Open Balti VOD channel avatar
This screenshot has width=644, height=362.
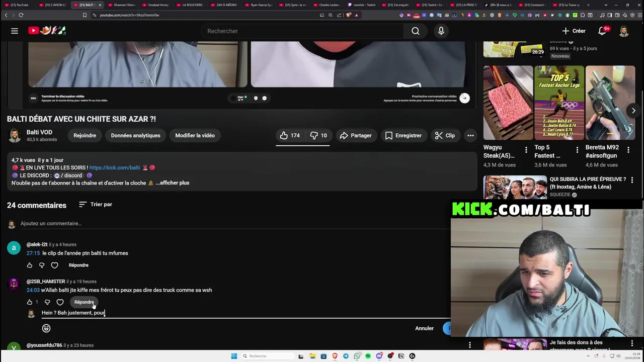pos(15,135)
